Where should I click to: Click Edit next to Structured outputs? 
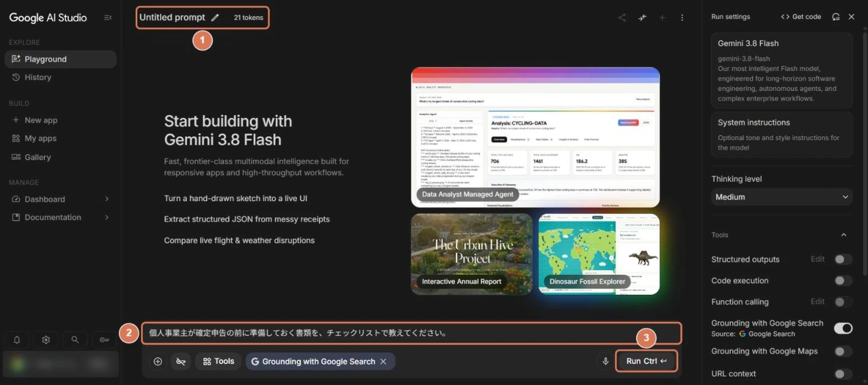tap(818, 259)
